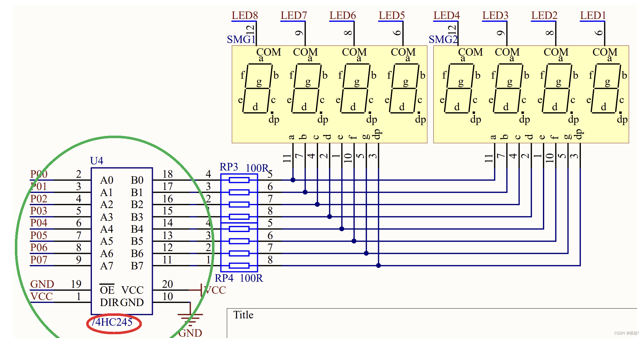The width and height of the screenshot is (644, 338).
Task: Select the resistor on the B0 output line
Action: tap(239, 180)
